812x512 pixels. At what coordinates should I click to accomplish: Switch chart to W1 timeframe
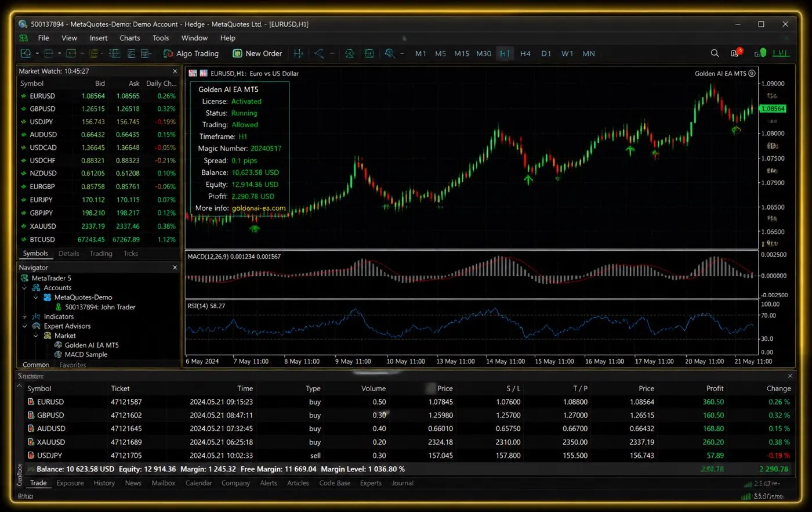click(x=567, y=53)
